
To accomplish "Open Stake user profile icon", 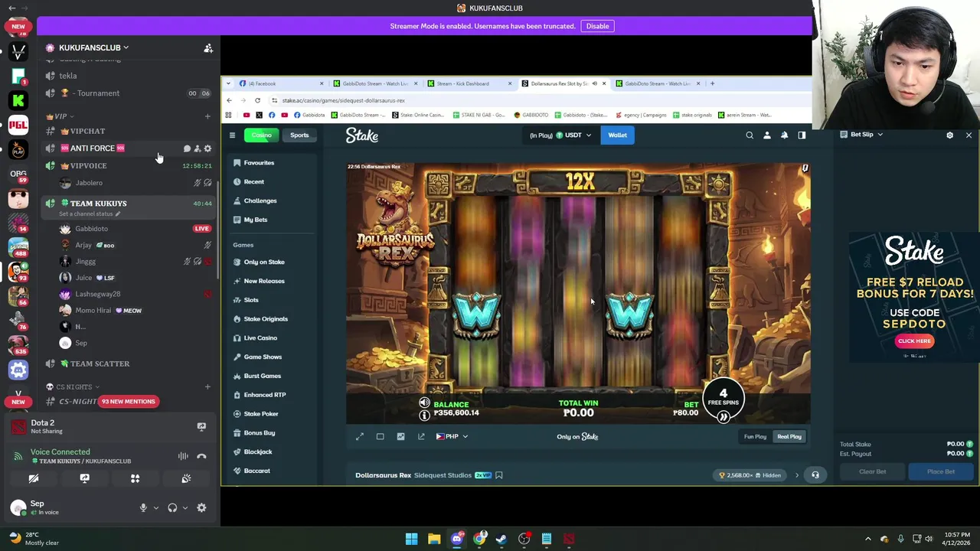I will coord(767,135).
